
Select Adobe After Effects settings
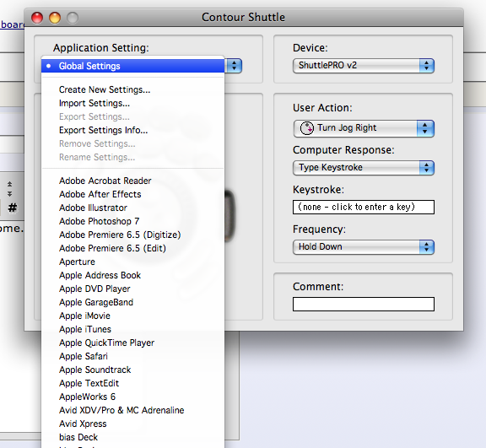click(132, 194)
